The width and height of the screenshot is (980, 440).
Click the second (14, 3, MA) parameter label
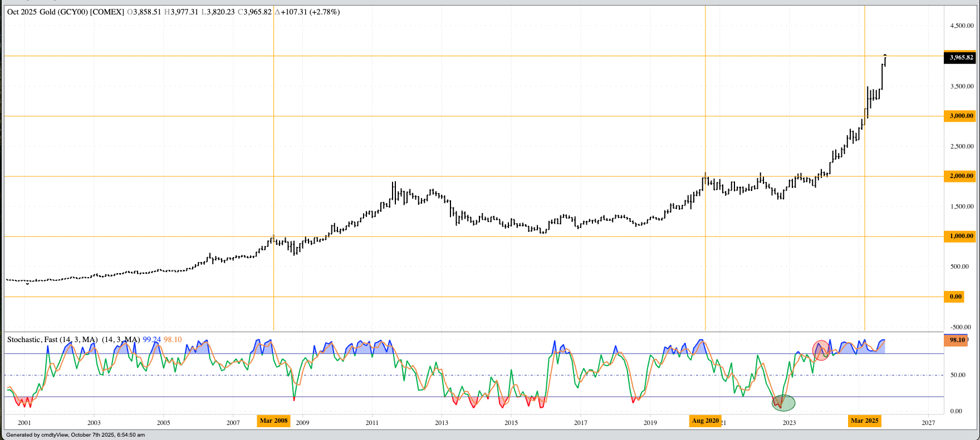[121, 339]
